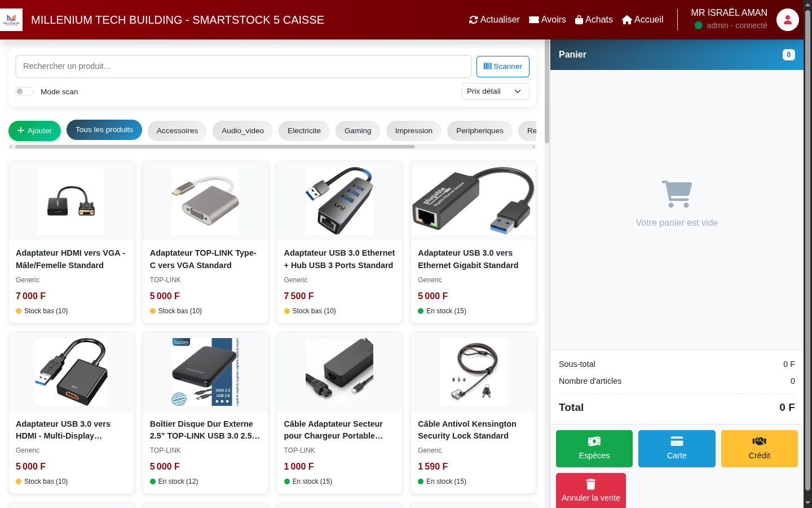The width and height of the screenshot is (812, 508).
Task: Go to Accueil via the home icon
Action: click(626, 19)
